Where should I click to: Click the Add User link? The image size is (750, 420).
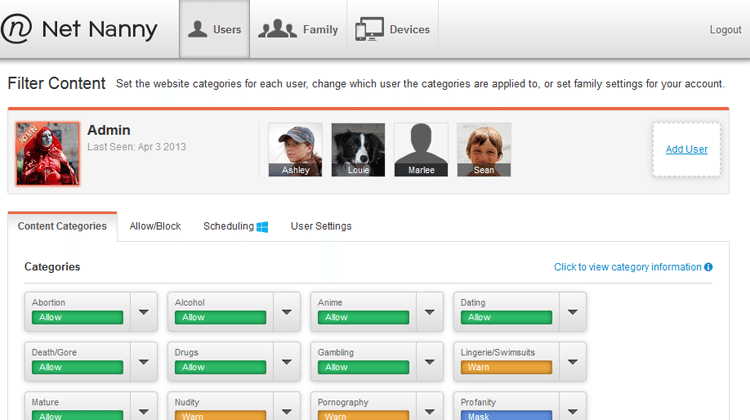coord(686,149)
